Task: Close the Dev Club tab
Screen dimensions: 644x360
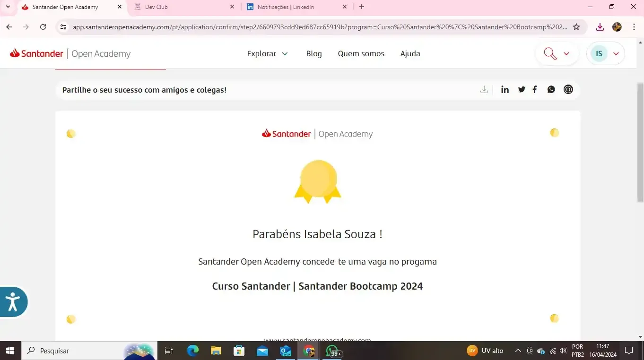Action: [232, 7]
